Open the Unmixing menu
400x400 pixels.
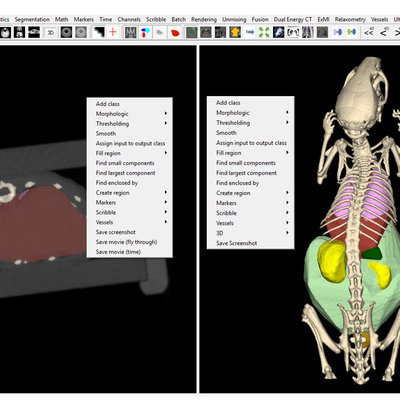(234, 19)
